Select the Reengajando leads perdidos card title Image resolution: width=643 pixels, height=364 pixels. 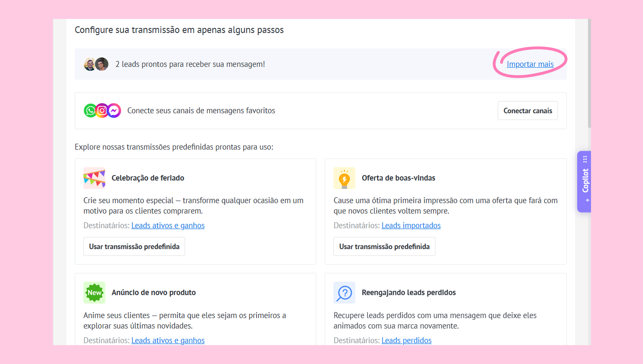[409, 293]
